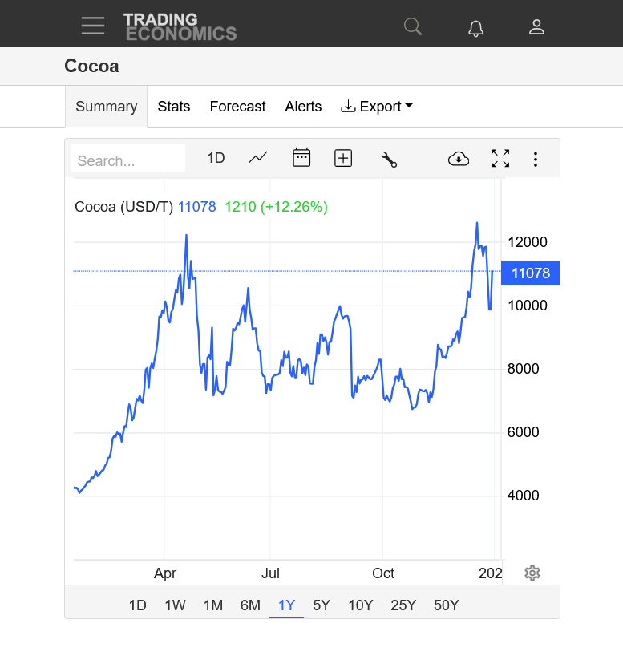This screenshot has height=672, width=623.
Task: Open the hamburger navigation menu
Action: click(93, 26)
